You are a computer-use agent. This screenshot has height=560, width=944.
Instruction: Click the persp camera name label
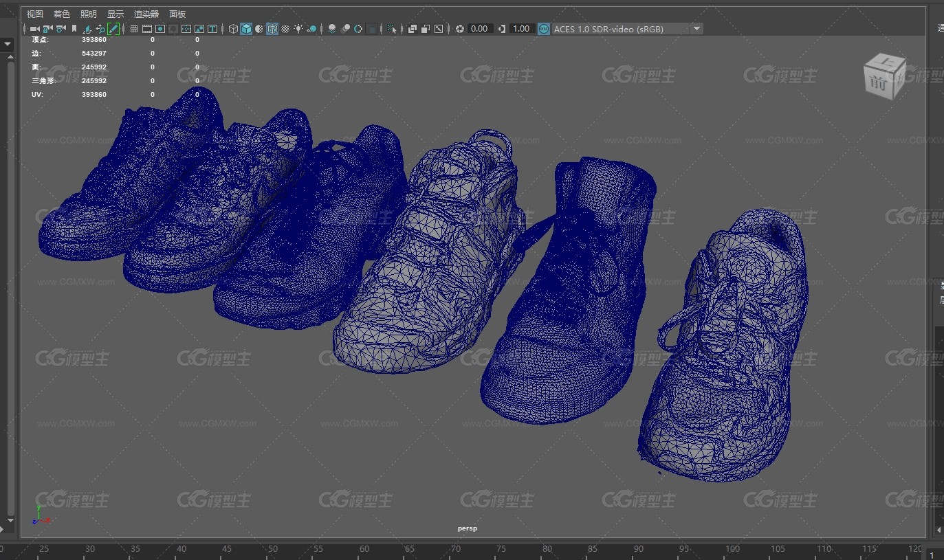[x=467, y=528]
